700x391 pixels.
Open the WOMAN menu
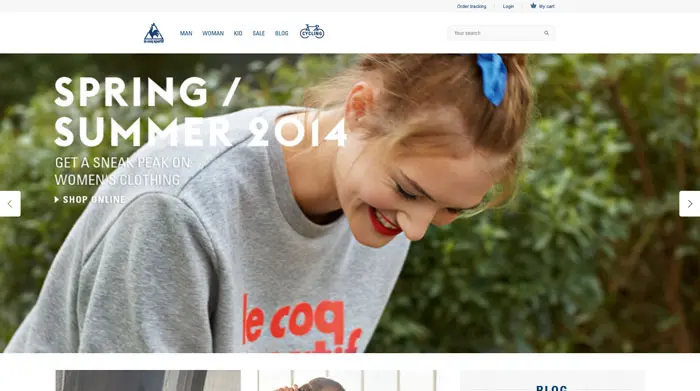213,33
